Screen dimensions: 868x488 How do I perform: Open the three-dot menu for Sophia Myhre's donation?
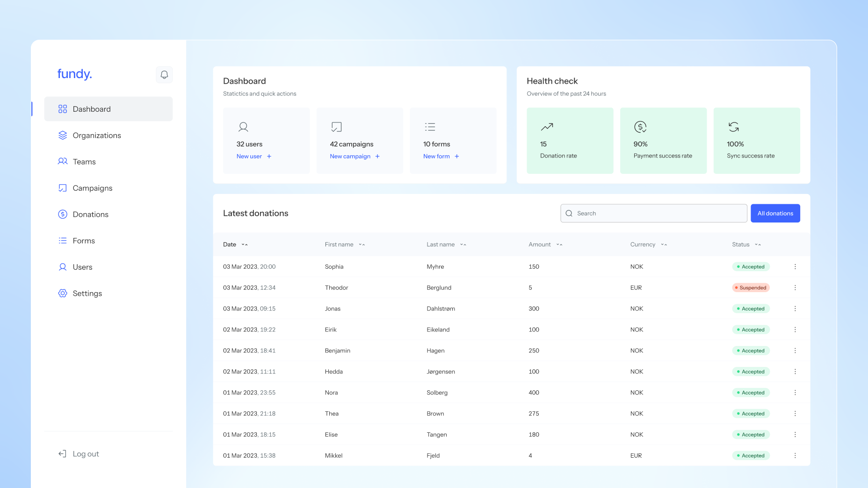tap(795, 267)
